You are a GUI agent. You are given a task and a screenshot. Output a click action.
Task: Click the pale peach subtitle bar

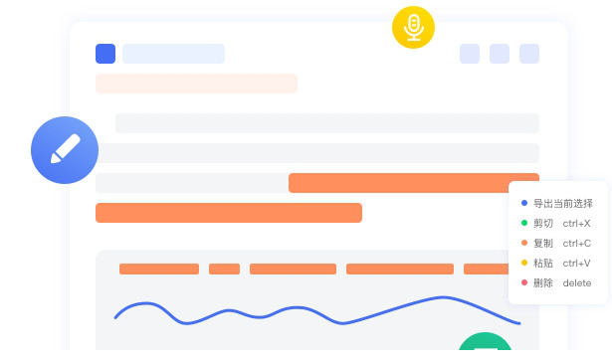[x=196, y=84]
